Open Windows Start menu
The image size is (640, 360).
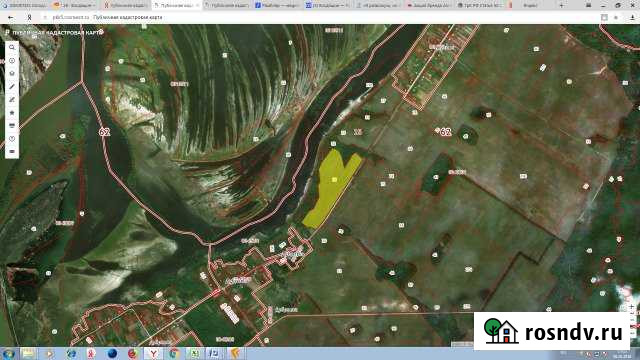pos(8,353)
